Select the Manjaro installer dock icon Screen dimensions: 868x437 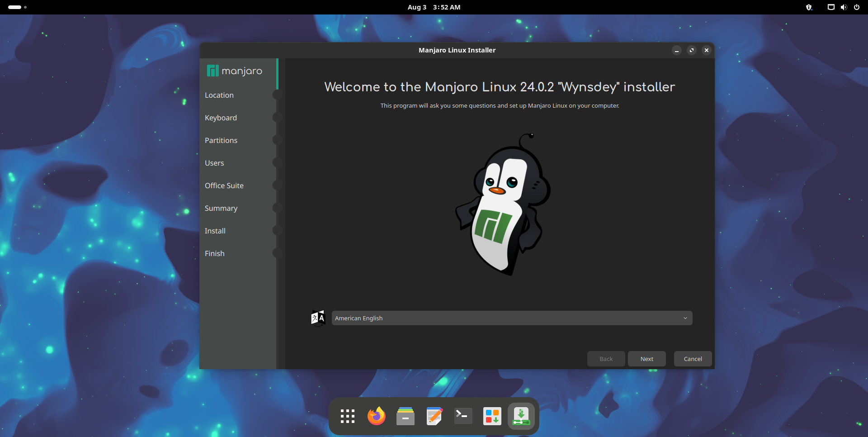tap(521, 416)
